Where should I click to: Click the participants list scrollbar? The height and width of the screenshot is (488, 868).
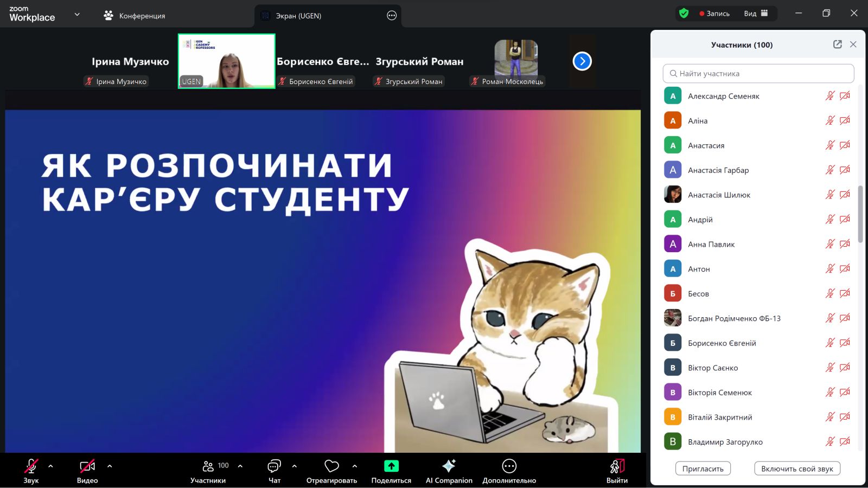point(860,214)
